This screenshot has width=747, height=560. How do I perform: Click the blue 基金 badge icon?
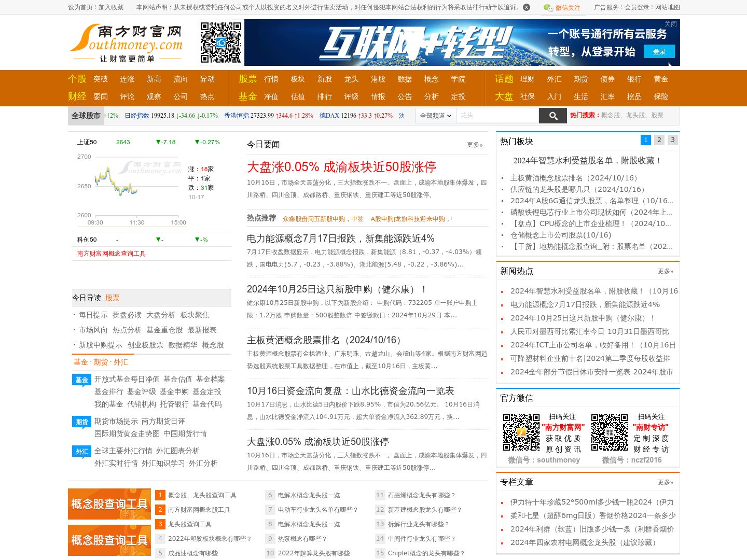point(81,380)
